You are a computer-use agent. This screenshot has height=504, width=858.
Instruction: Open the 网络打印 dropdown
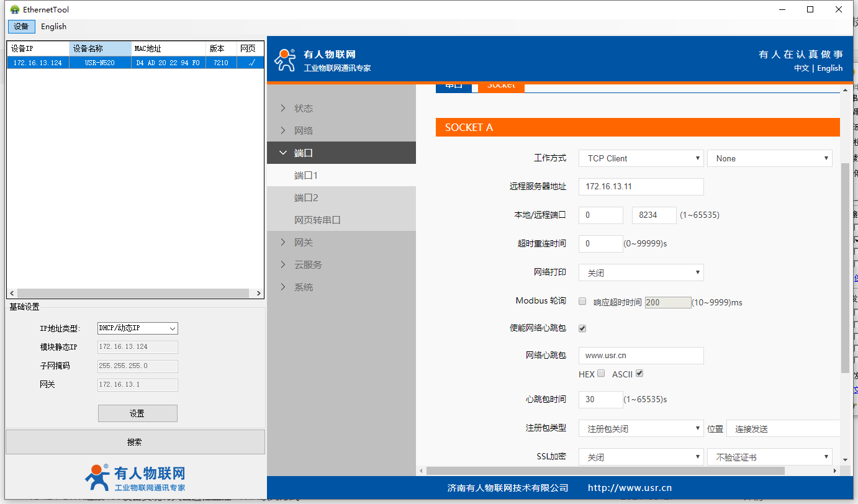coord(640,272)
